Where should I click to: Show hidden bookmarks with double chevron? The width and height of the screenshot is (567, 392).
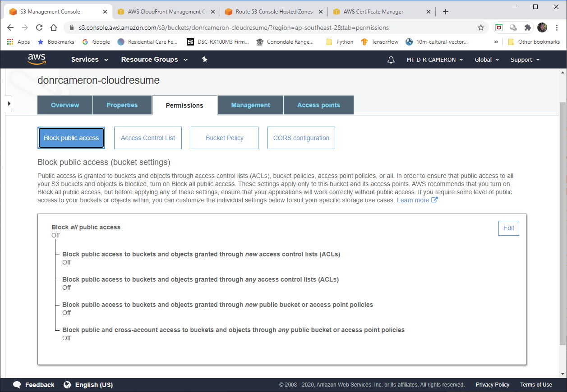pos(496,42)
